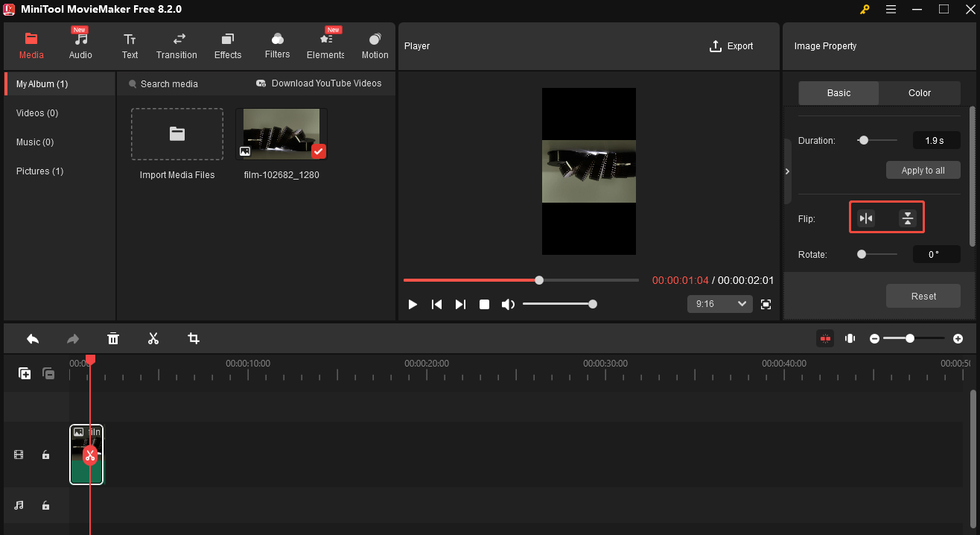Open the 9:16 aspect ratio dropdown
The height and width of the screenshot is (535, 980).
(719, 304)
